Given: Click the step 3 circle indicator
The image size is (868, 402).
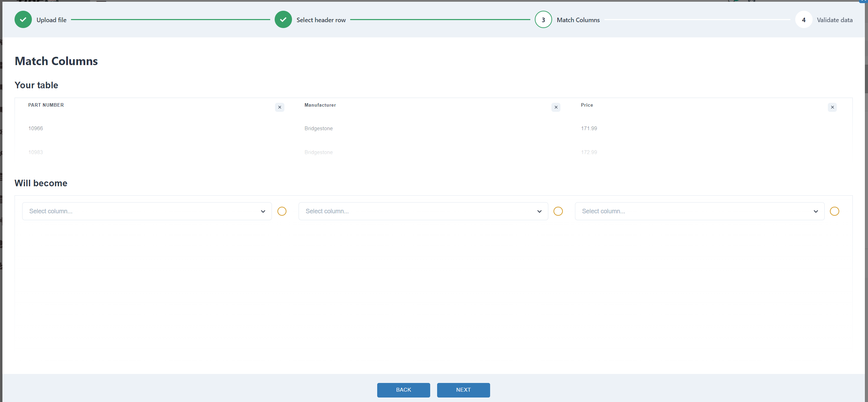Looking at the screenshot, I should click(x=543, y=20).
